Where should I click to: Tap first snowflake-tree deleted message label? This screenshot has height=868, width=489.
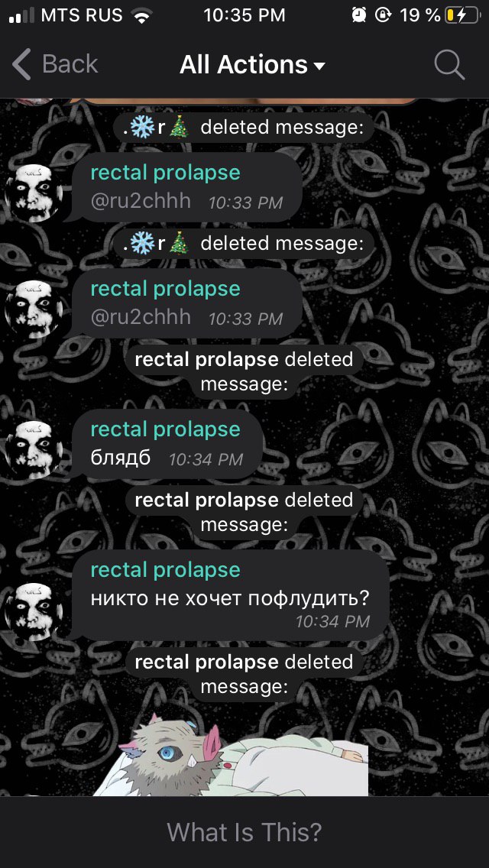coord(244,128)
